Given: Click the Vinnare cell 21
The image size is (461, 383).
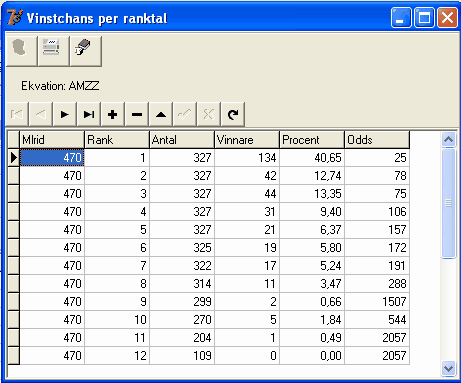Looking at the screenshot, I should click(247, 229).
